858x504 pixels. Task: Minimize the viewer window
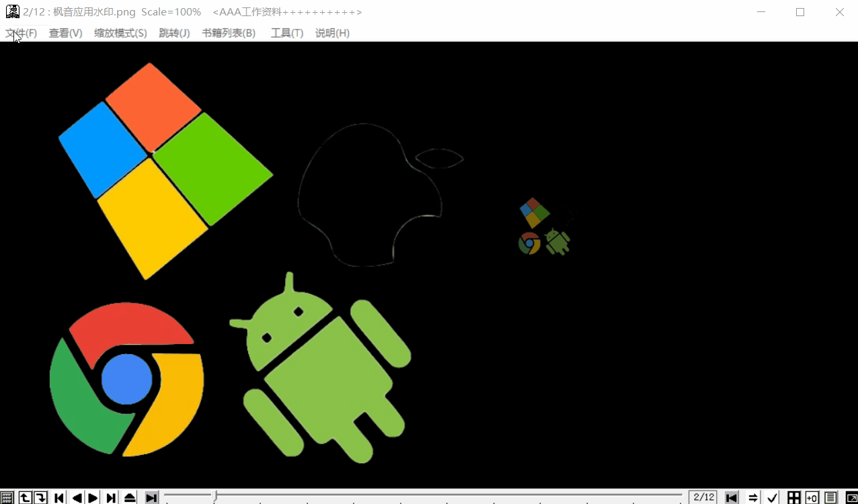(x=760, y=11)
